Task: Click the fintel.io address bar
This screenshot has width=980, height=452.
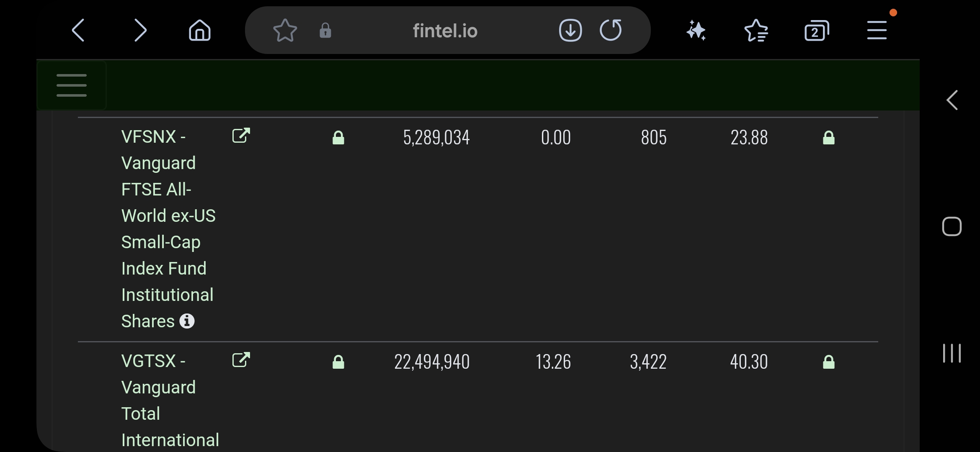Action: pos(445,31)
